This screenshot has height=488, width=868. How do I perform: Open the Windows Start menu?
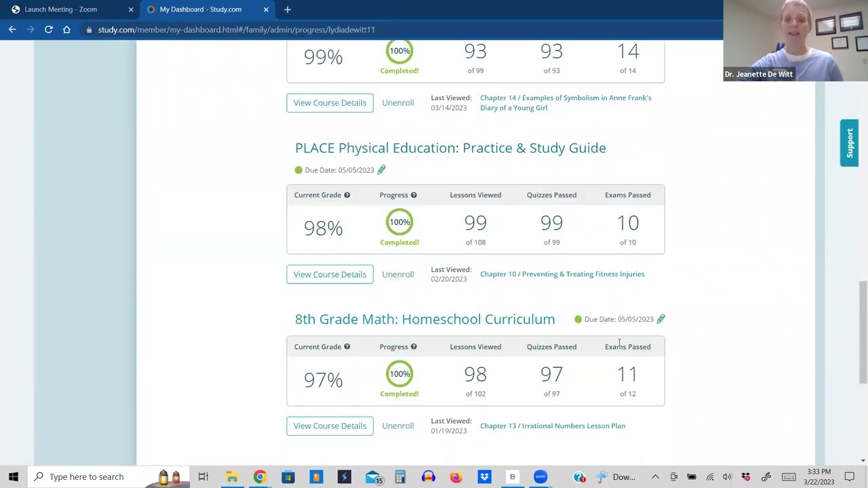(14, 476)
